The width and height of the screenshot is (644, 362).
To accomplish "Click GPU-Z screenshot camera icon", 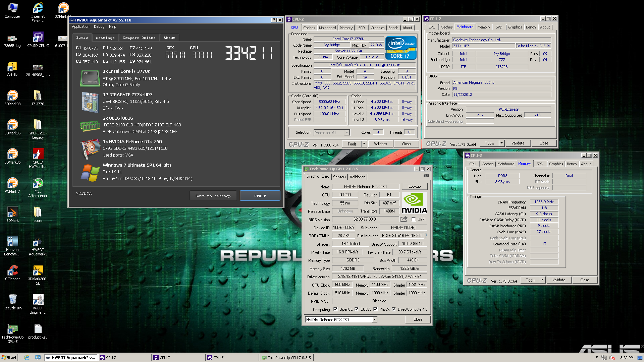I will 426,176.
